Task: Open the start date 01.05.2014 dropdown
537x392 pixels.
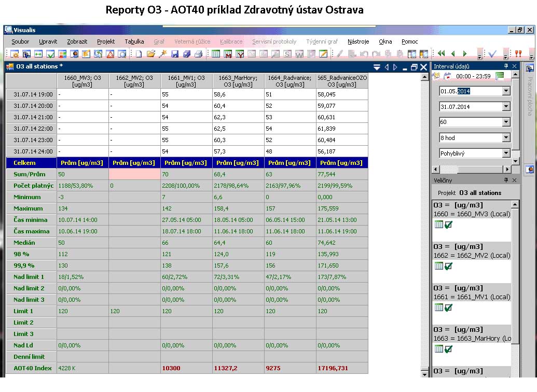Action: [x=506, y=91]
